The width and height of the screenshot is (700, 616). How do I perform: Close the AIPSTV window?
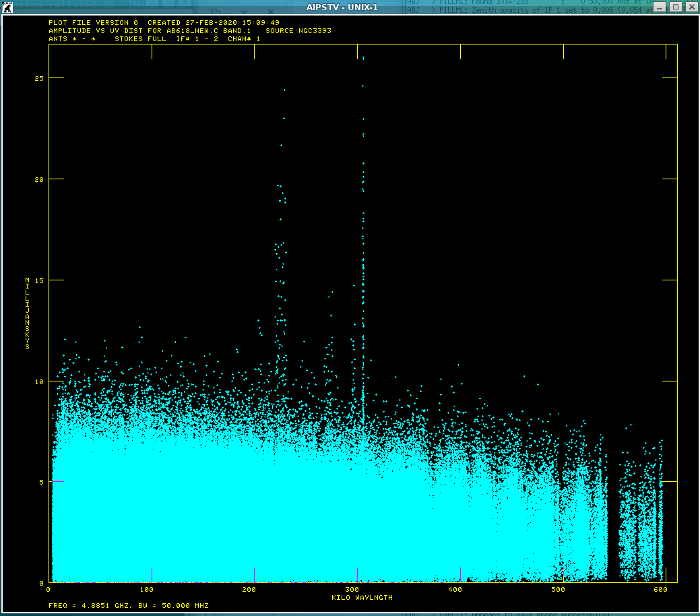click(x=691, y=7)
